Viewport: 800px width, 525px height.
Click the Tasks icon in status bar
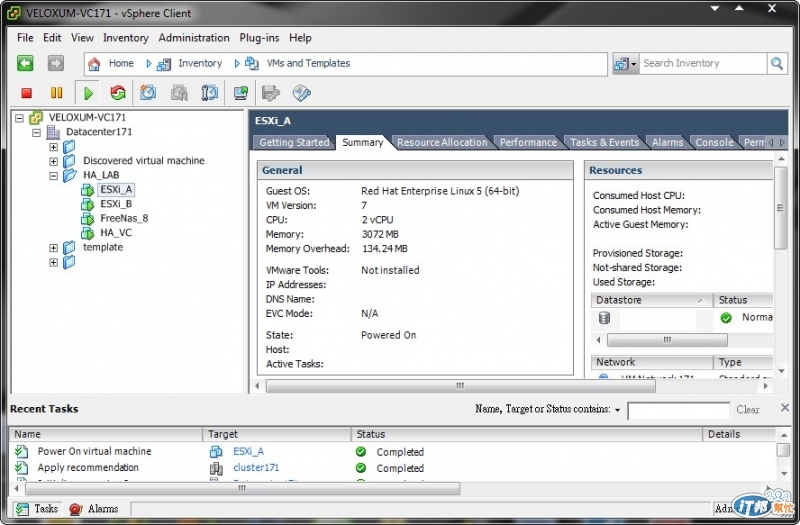[x=22, y=509]
